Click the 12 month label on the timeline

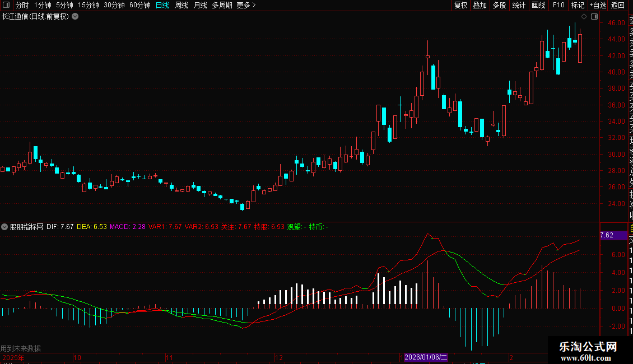tap(279, 357)
